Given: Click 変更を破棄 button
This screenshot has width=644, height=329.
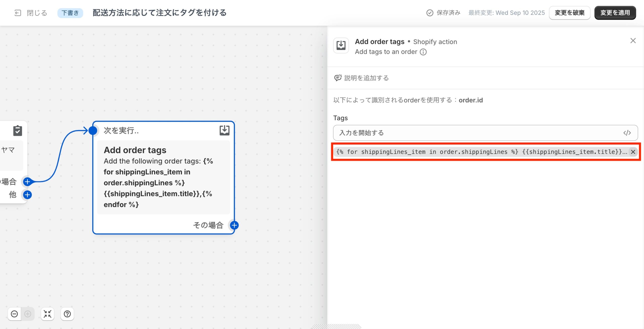Looking at the screenshot, I should (570, 13).
